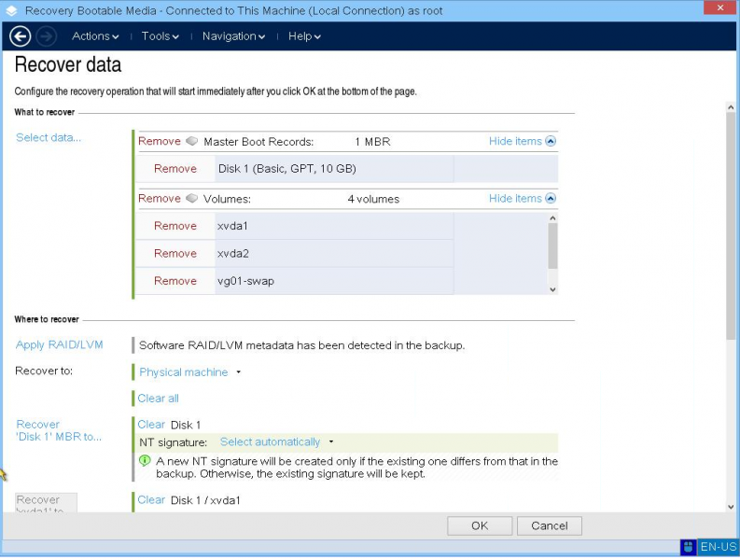Expand the Navigation menu
Viewport: 740px width, 560px height.
pos(233,36)
